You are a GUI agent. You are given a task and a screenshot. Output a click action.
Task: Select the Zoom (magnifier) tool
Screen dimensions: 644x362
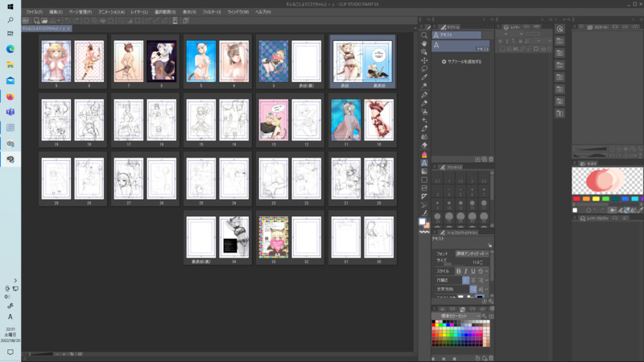coord(424,35)
